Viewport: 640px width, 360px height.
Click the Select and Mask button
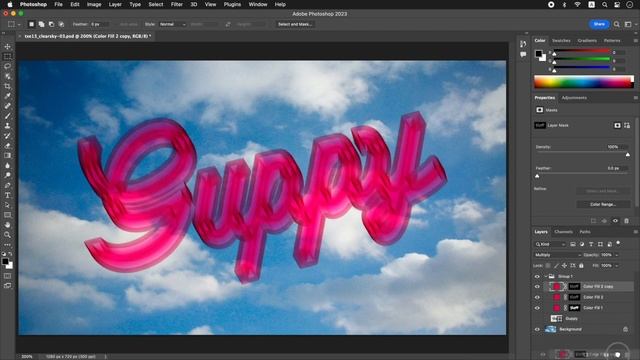click(x=295, y=24)
